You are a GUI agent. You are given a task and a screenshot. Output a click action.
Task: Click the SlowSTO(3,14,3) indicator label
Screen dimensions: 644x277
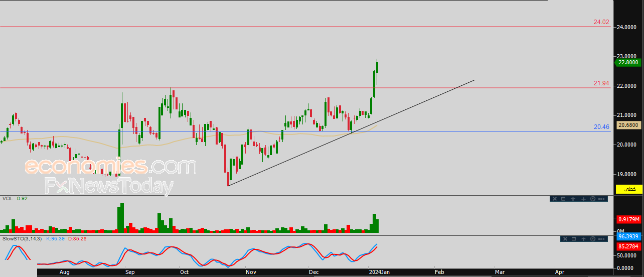pos(23,238)
